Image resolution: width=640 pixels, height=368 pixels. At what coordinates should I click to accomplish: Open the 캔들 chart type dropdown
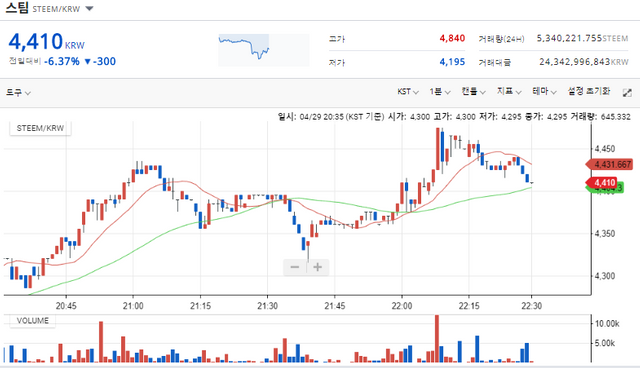click(473, 92)
